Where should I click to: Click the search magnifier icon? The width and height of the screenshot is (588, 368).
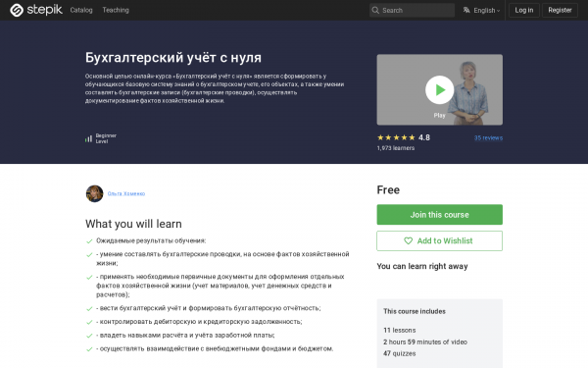point(375,10)
